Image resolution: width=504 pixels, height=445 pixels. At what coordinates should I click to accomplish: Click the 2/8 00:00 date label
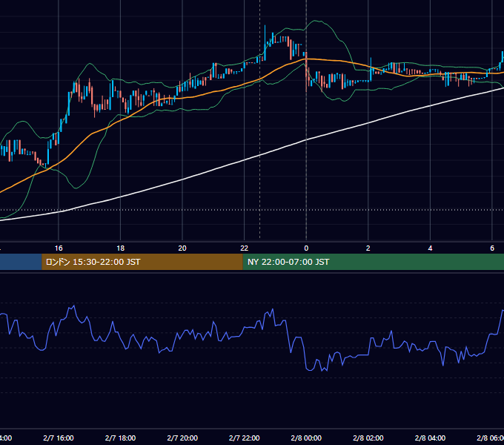pyautogui.click(x=306, y=438)
